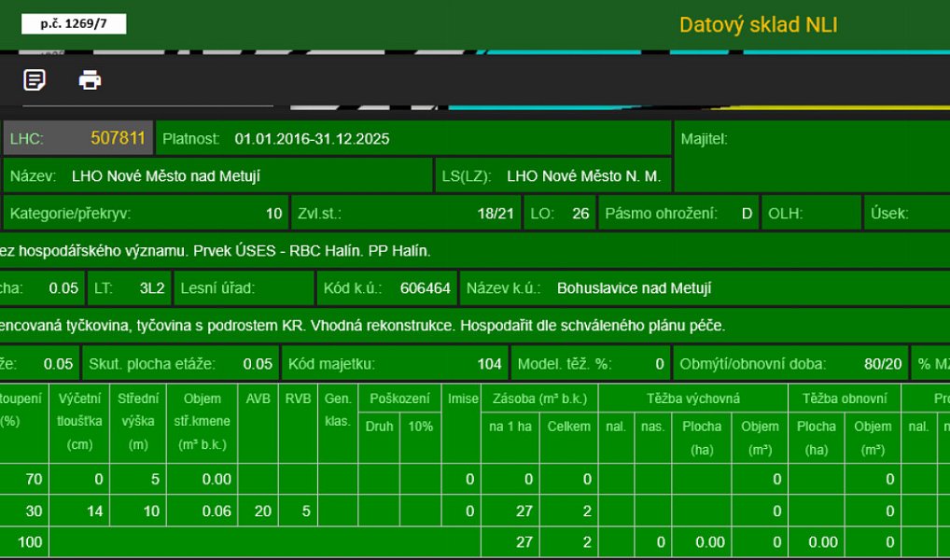Click the name 'LHO Nové Město nad Metují'
The height and width of the screenshot is (560, 950).
pyautogui.click(x=166, y=176)
